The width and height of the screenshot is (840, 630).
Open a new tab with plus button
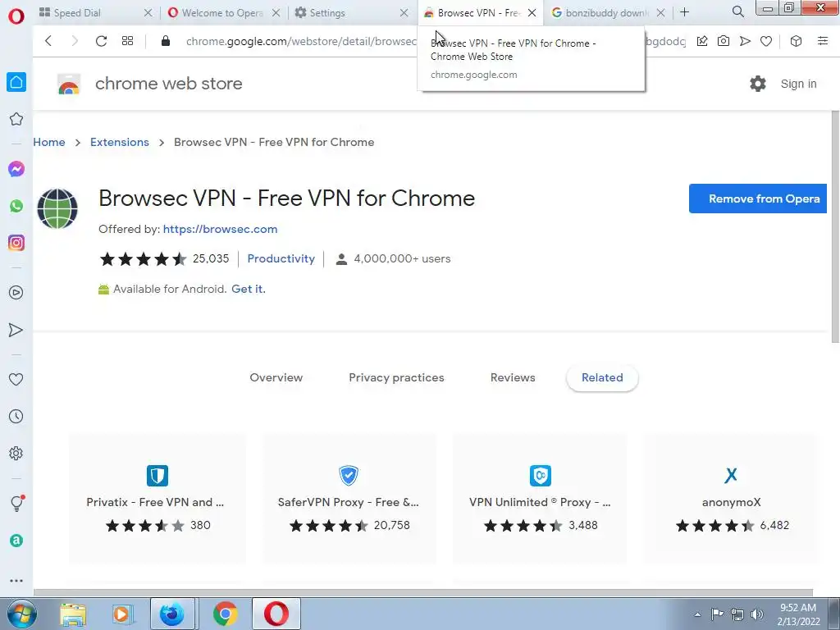(x=684, y=11)
